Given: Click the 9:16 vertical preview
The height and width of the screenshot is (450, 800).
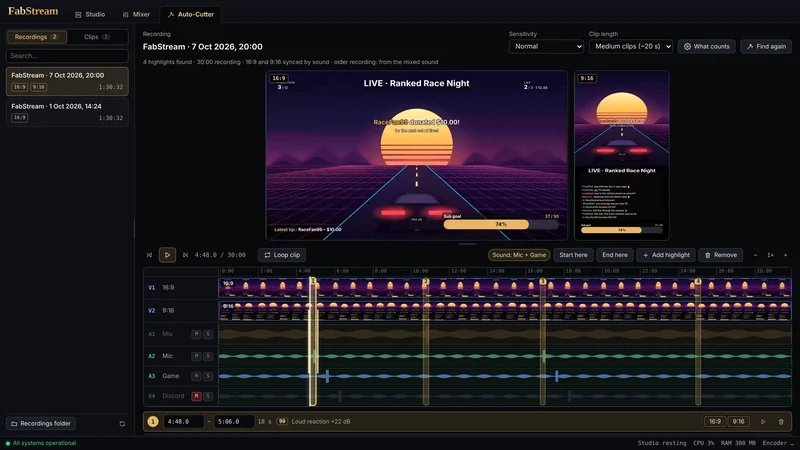Looking at the screenshot, I should [x=621, y=155].
